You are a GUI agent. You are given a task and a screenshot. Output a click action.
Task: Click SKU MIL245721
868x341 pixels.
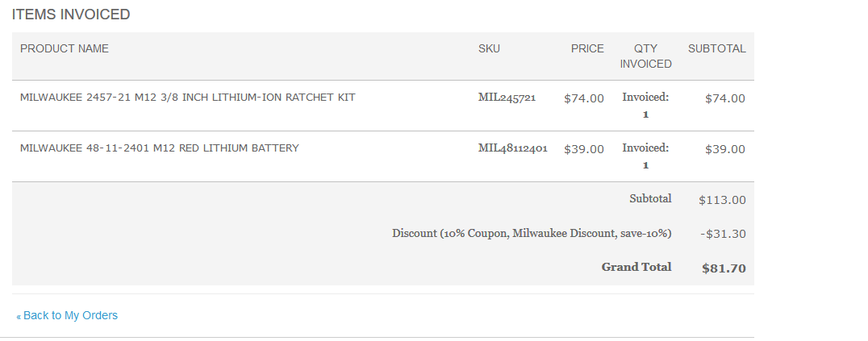[x=507, y=98]
